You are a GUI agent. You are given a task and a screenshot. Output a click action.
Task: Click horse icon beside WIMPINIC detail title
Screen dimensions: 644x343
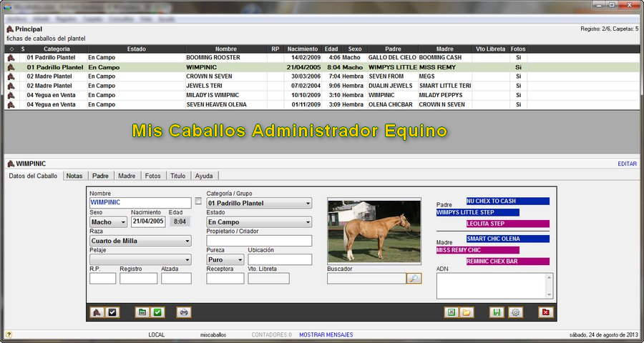pos(11,164)
